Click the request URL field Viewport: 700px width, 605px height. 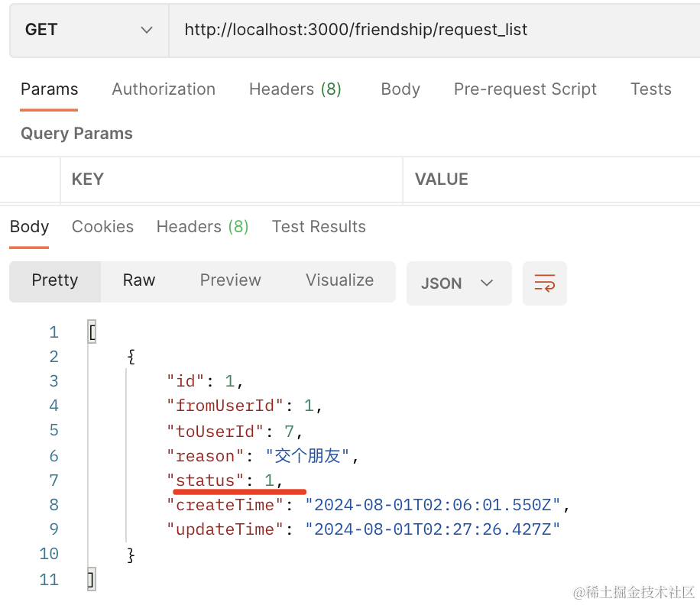[433, 30]
